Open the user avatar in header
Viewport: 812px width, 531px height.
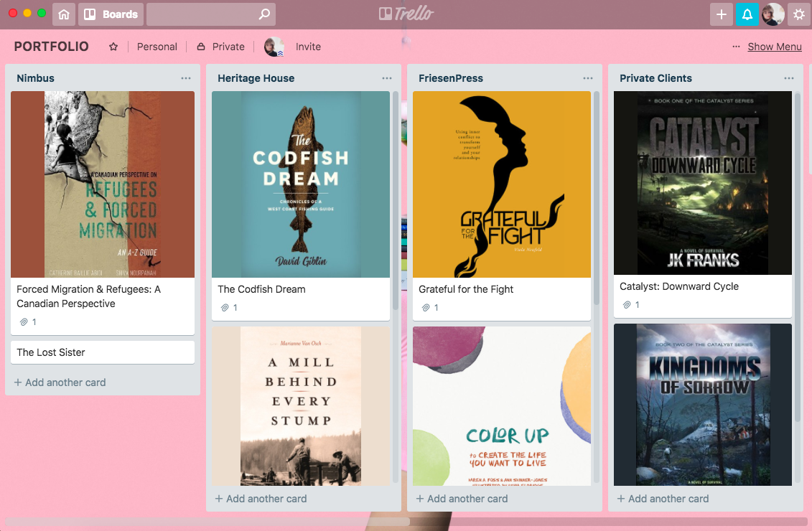[773, 14]
